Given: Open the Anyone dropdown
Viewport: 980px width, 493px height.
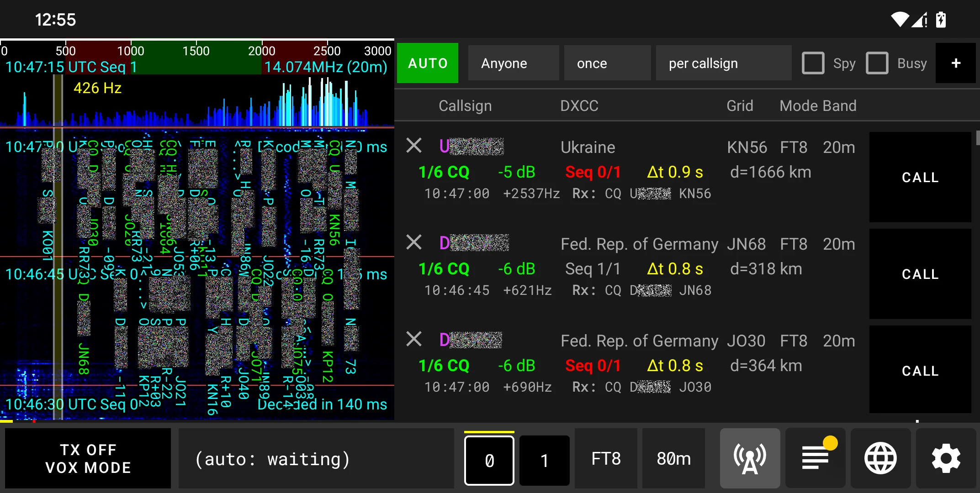Looking at the screenshot, I should (x=514, y=63).
